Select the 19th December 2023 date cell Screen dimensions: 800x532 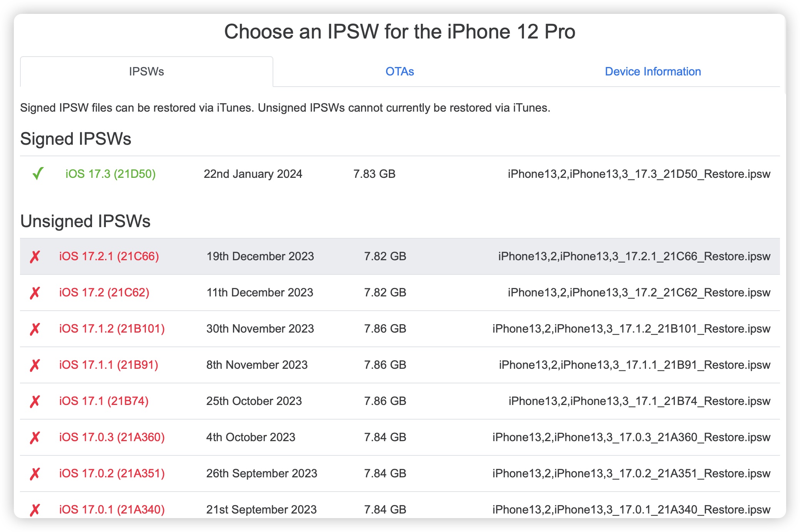click(x=260, y=256)
